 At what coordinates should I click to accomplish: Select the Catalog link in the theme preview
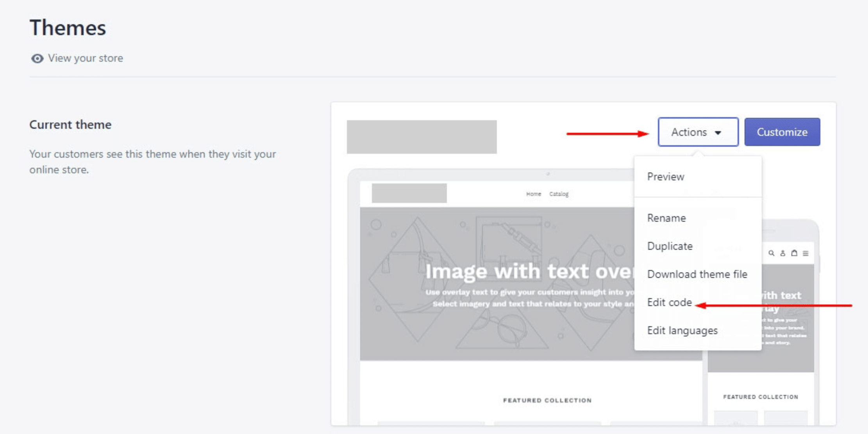pos(559,194)
